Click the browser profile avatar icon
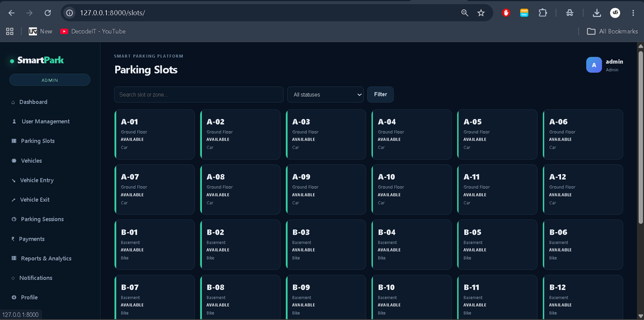644x320 pixels. point(615,13)
